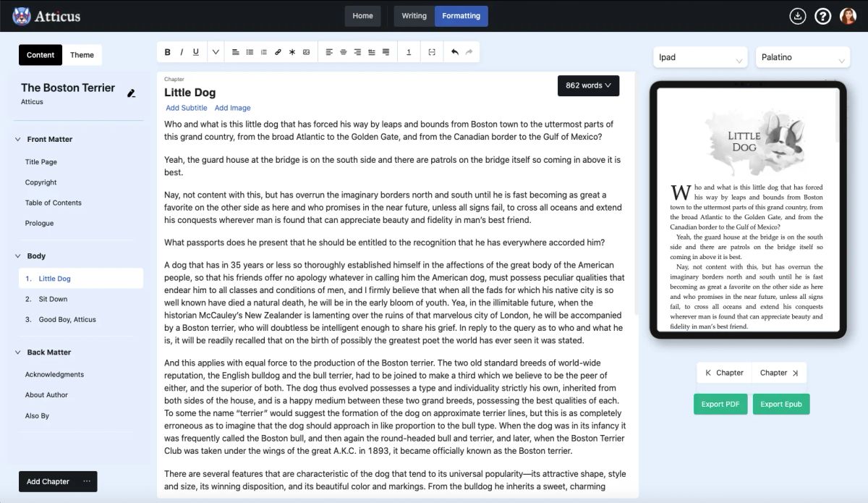868x503 pixels.
Task: Expand the text style dropdown arrow
Action: pyautogui.click(x=216, y=51)
